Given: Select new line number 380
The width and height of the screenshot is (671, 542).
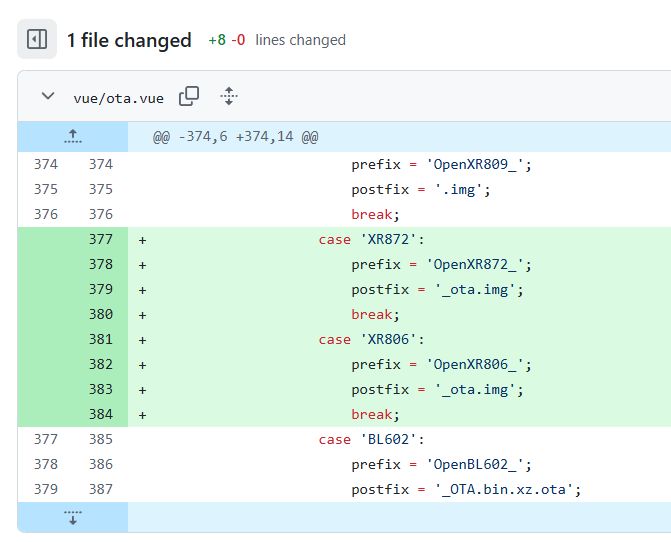Looking at the screenshot, I should click(101, 314).
